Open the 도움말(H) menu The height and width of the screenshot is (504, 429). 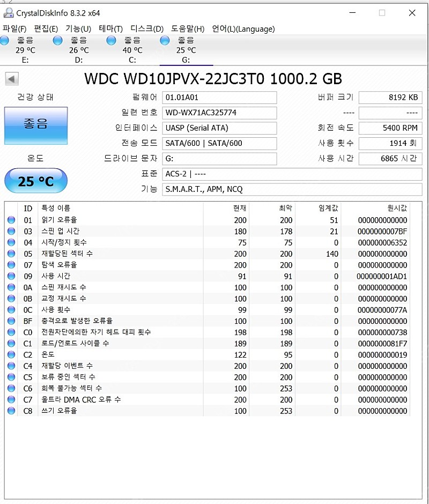[188, 29]
